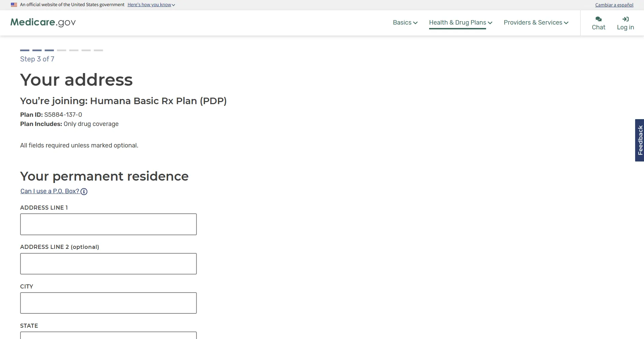Viewport: 644px width, 339px height.
Task: Open the Feedback side tab
Action: pos(640,140)
